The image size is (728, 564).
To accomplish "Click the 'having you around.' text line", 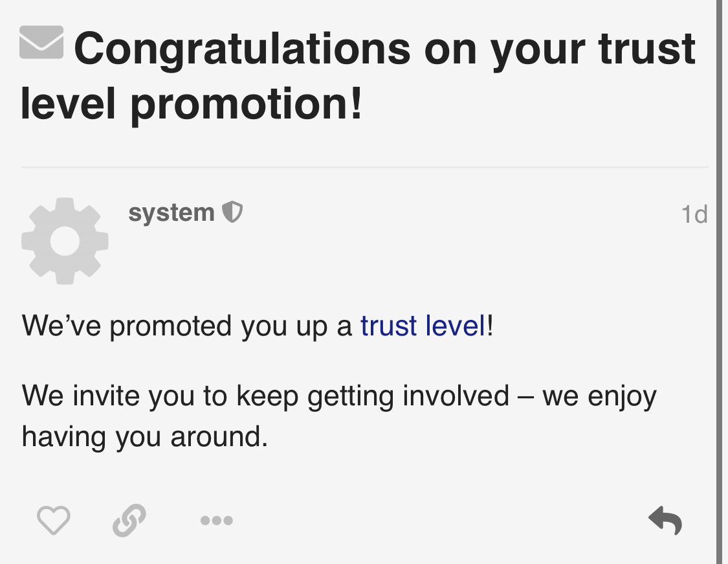I will point(145,438).
